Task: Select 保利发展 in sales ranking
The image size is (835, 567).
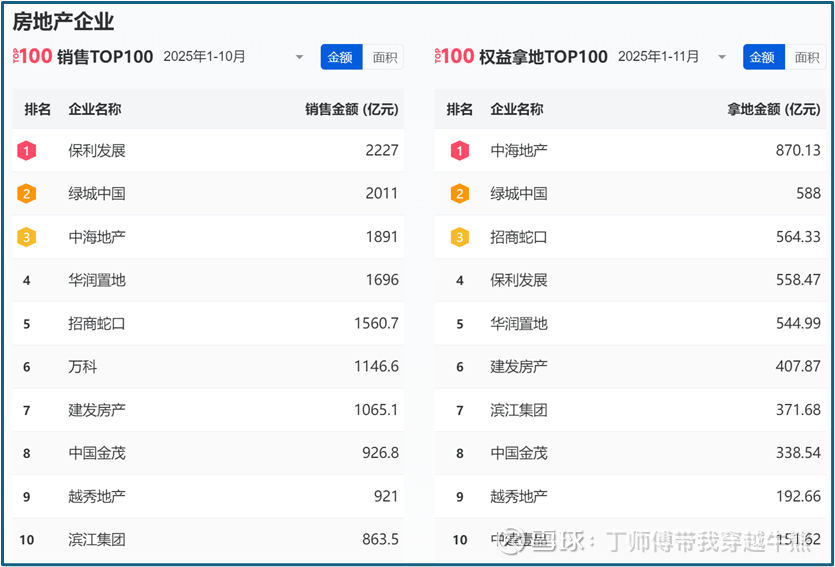Action: pos(97,151)
